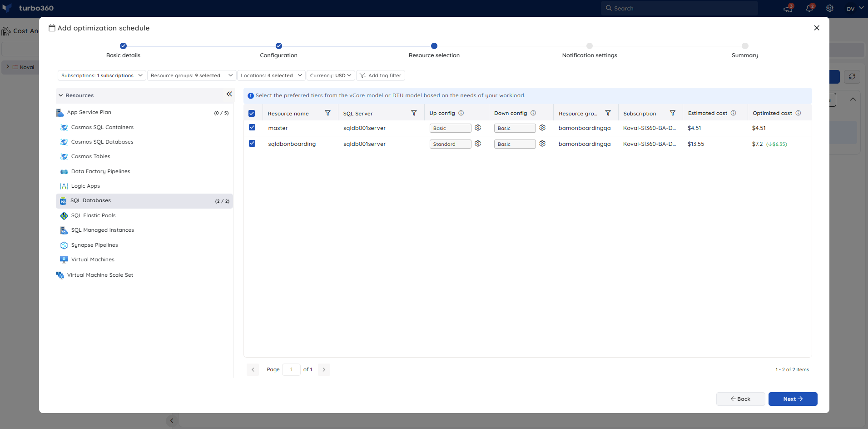
Task: Open announcements megaphone icon
Action: point(788,8)
